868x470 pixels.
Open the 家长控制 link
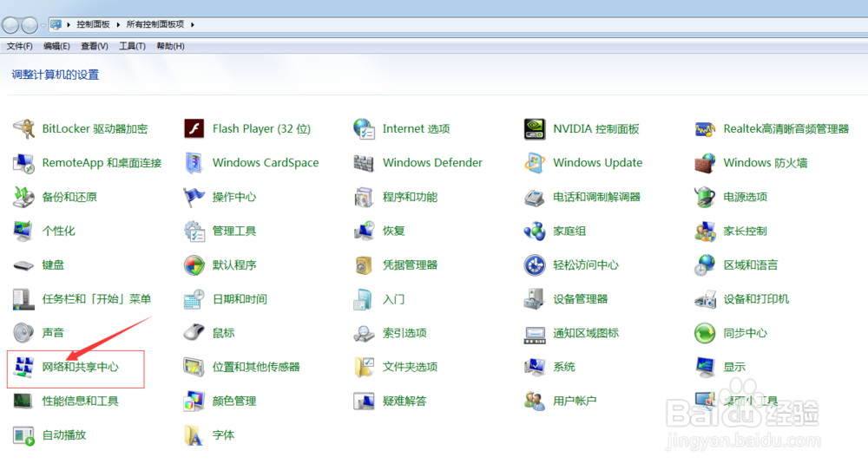[745, 232]
